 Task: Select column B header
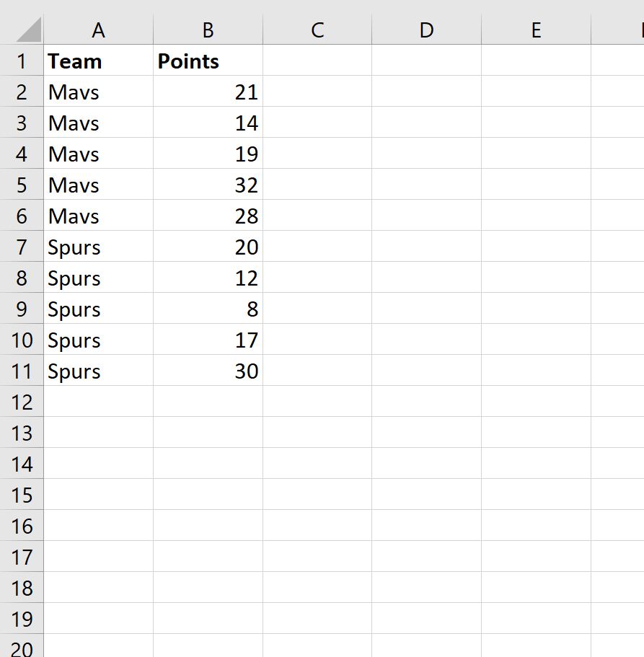[208, 30]
